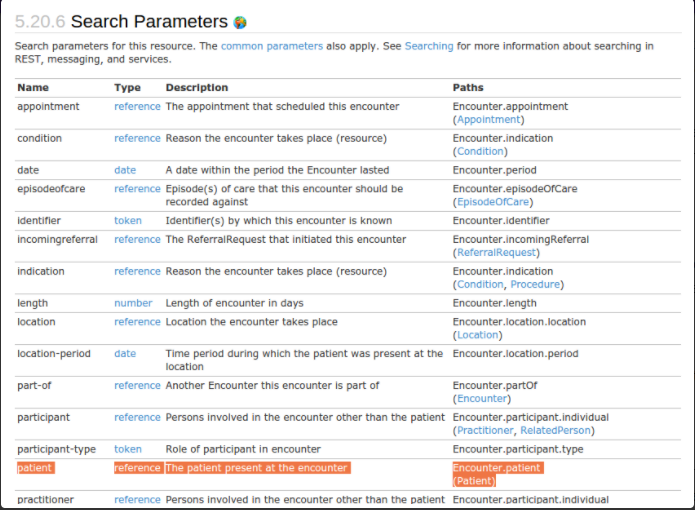This screenshot has width=695, height=510.
Task: Click the number type link for length
Action: 133,303
